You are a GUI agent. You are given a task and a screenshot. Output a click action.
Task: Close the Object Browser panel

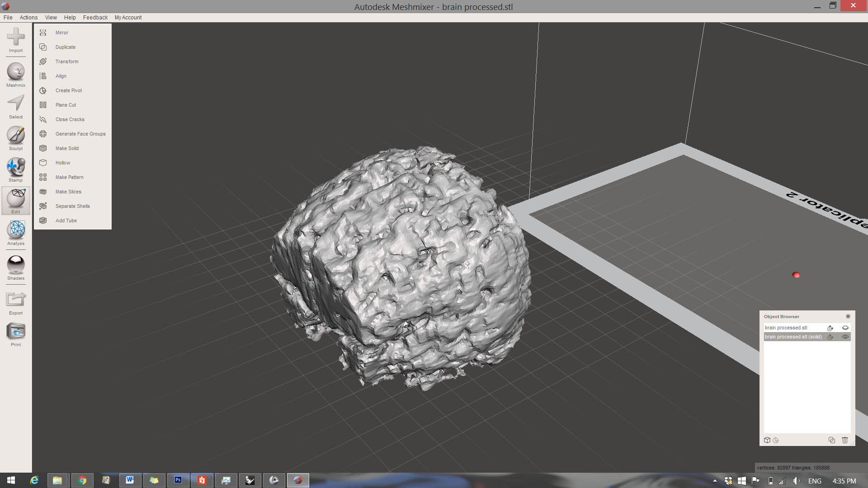tap(848, 316)
